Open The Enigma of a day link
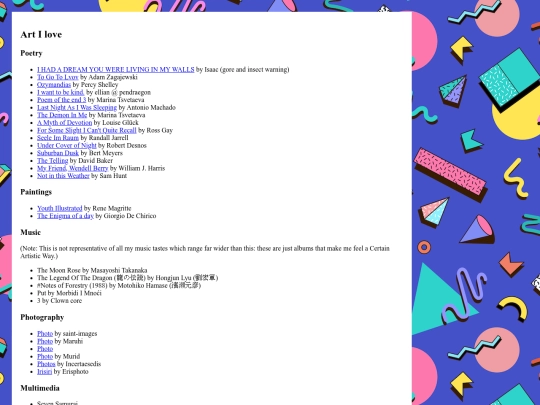This screenshot has width=540, height=405. pyautogui.click(x=65, y=216)
